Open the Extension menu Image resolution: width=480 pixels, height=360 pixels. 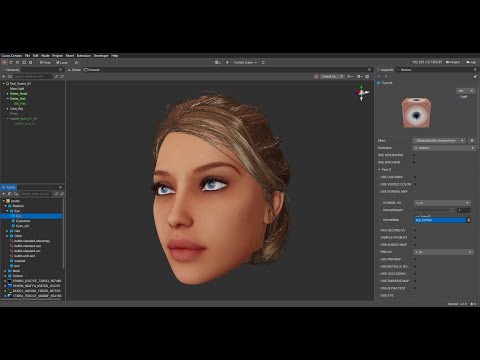(84, 56)
